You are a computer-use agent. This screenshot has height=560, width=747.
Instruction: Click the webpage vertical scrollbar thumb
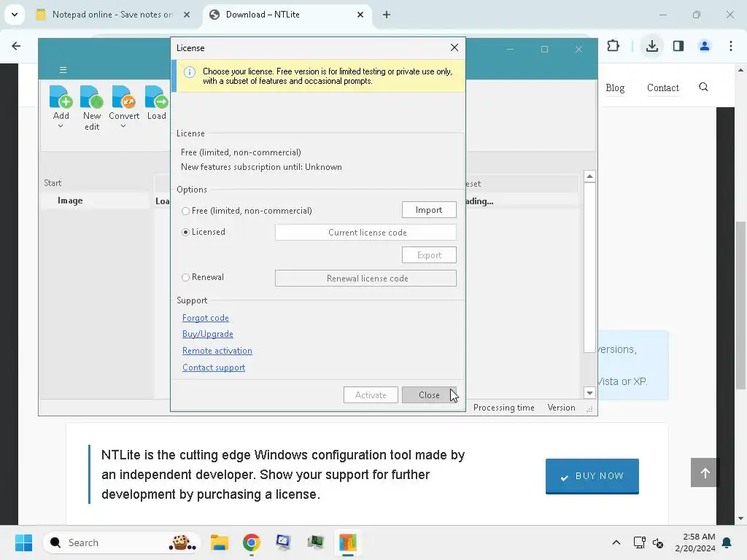pos(740,305)
